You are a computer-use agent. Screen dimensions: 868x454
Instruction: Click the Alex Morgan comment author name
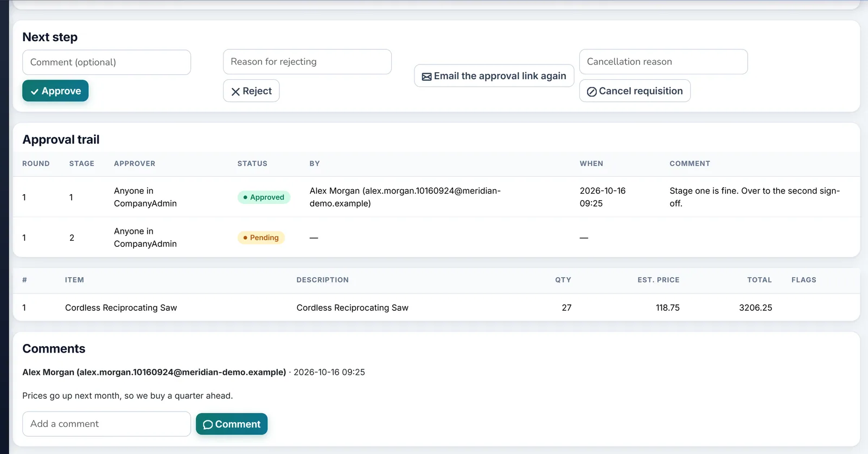point(154,372)
